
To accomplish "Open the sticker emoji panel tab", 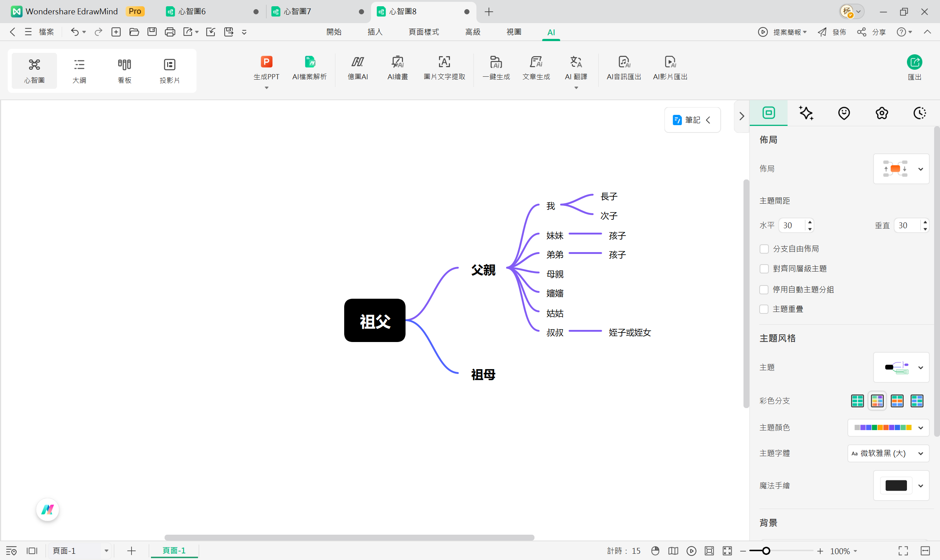I will tap(844, 113).
